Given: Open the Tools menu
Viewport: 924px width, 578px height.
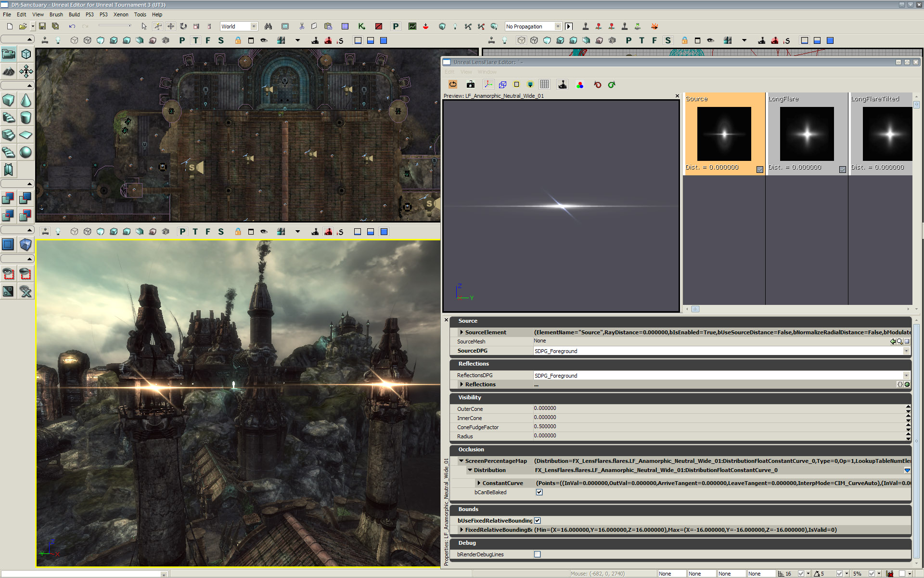Looking at the screenshot, I should tap(140, 14).
